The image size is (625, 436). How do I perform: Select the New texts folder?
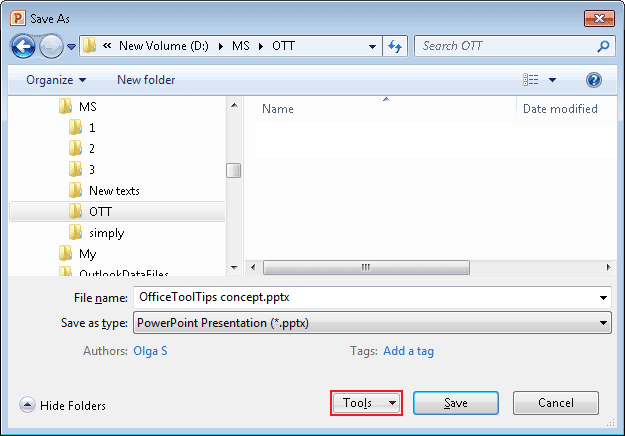tap(114, 191)
